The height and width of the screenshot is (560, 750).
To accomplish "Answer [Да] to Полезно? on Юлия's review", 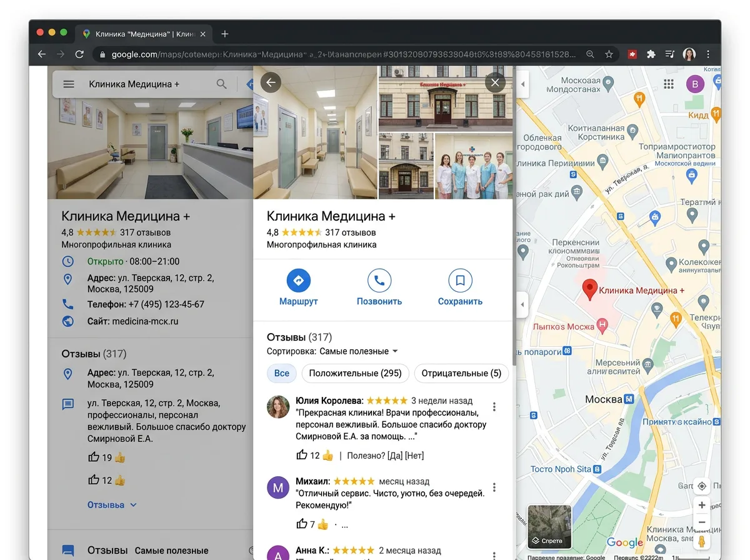I will pyautogui.click(x=395, y=456).
